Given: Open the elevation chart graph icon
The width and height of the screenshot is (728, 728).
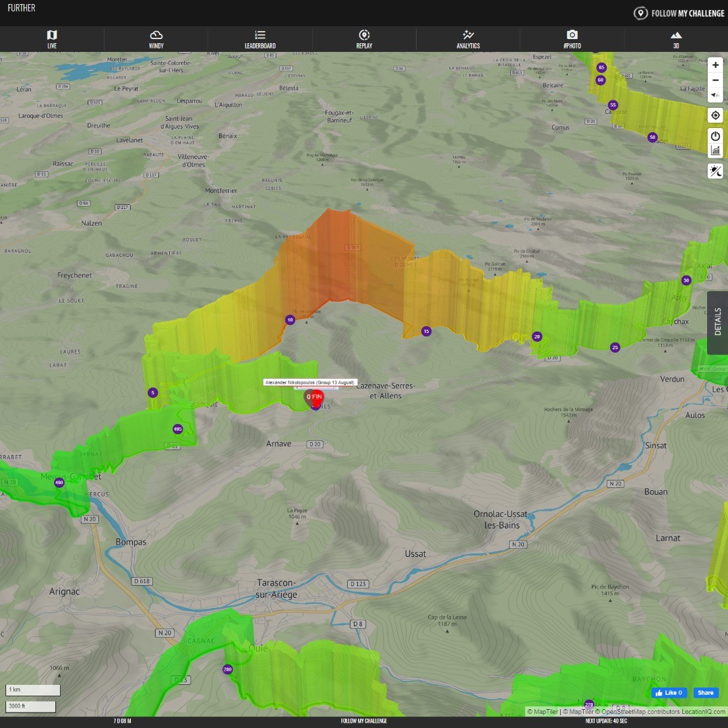Looking at the screenshot, I should (715, 150).
